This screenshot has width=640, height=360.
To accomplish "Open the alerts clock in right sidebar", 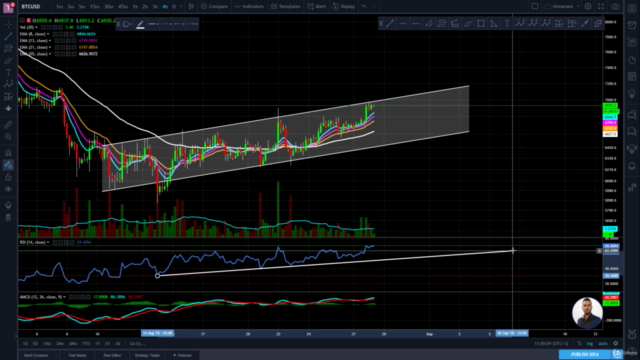I will tap(632, 25).
